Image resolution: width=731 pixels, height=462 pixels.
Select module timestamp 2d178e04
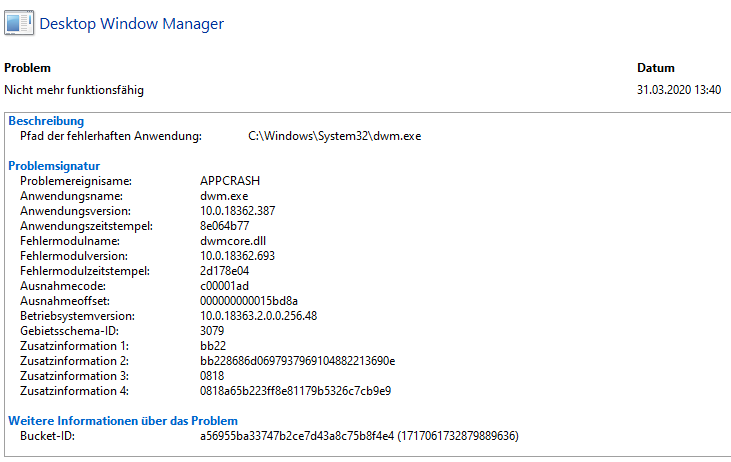(224, 271)
